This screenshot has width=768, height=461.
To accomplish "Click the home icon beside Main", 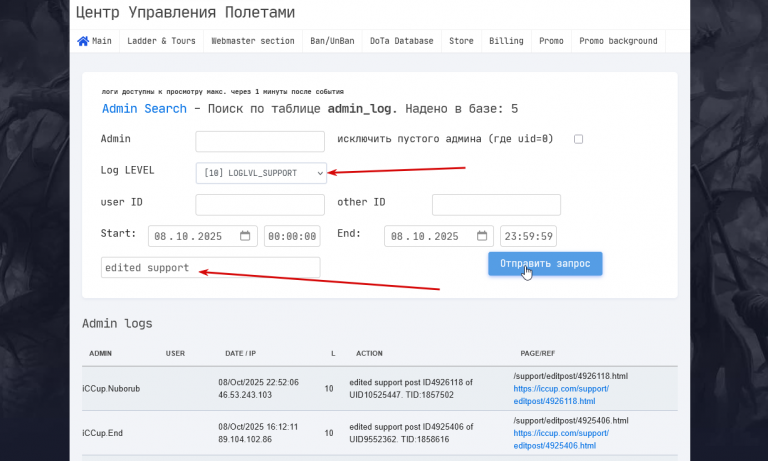I will point(83,41).
